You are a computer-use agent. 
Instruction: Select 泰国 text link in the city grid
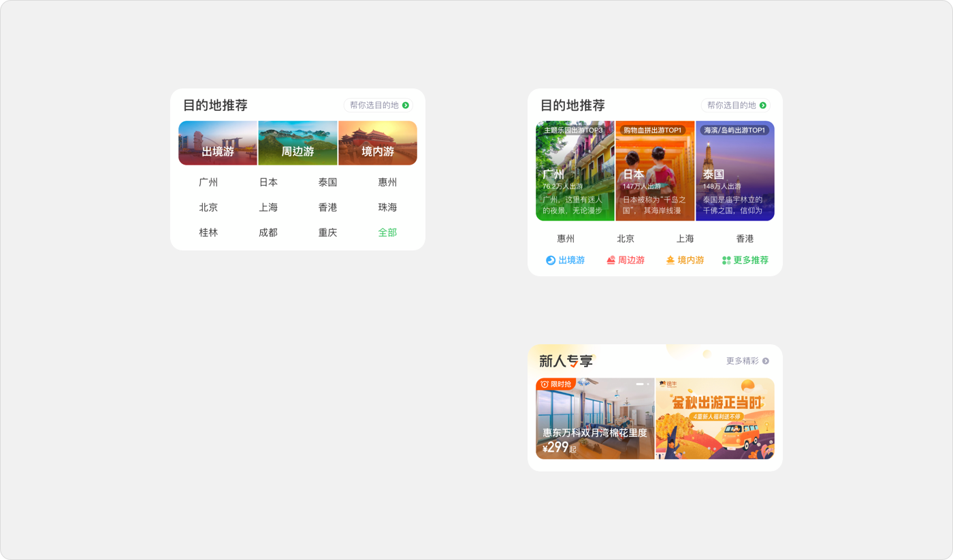327,182
